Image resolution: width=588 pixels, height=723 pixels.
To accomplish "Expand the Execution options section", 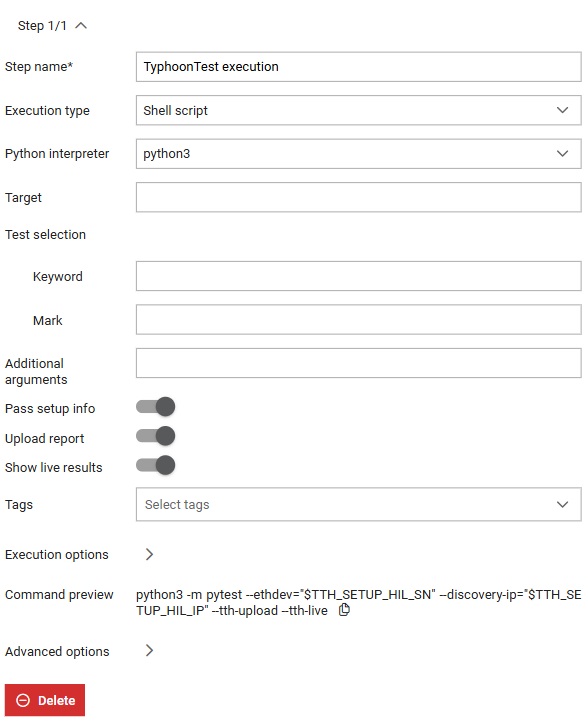I will coord(57,554).
